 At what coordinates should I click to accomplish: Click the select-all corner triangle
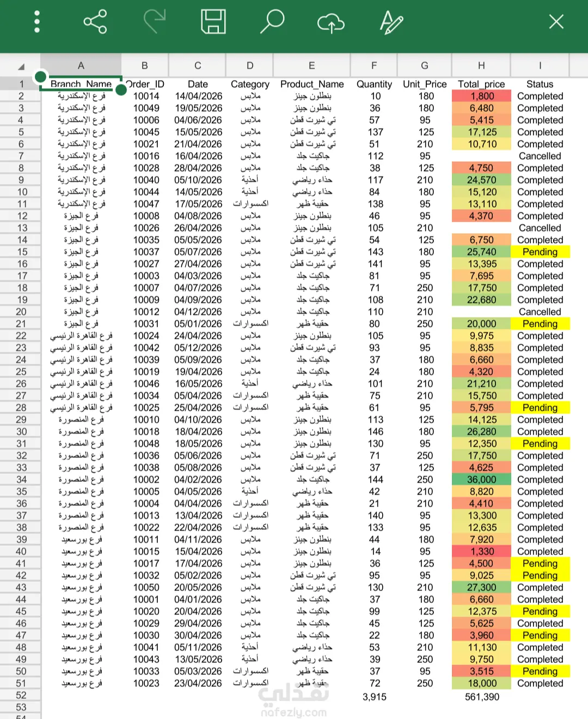tap(21, 66)
